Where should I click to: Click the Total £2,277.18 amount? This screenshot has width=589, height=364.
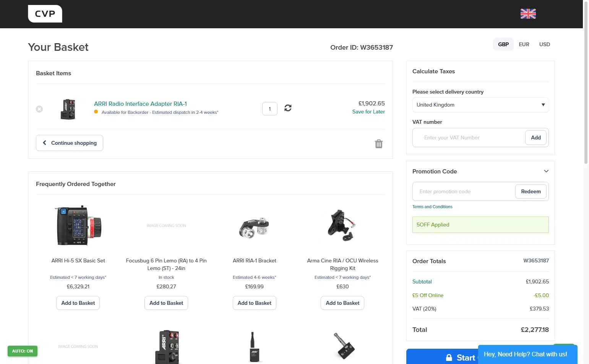tap(535, 330)
